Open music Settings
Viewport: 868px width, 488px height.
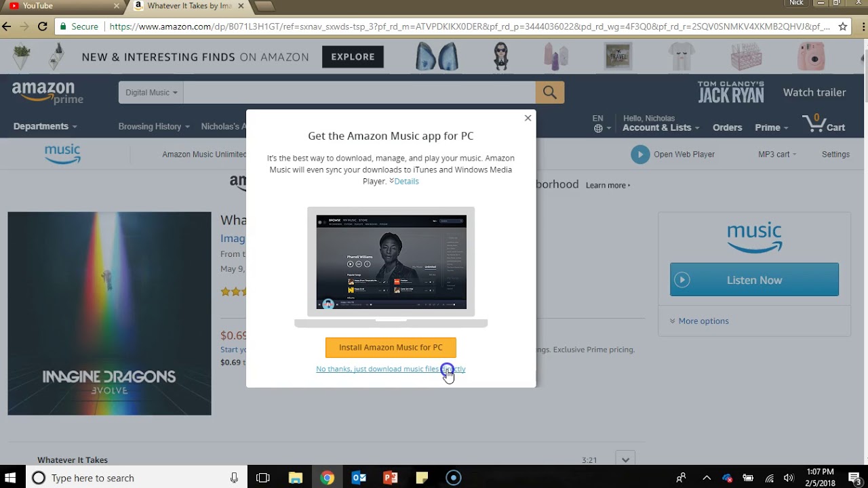click(x=835, y=155)
